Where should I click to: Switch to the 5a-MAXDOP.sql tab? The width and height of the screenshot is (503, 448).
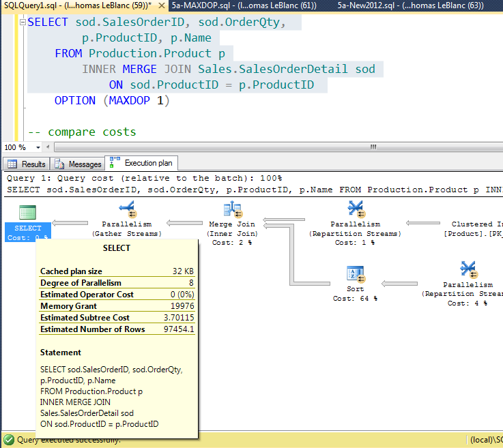coord(244,5)
